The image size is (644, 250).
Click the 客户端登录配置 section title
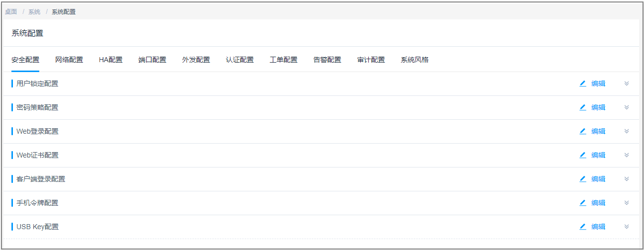coord(41,179)
